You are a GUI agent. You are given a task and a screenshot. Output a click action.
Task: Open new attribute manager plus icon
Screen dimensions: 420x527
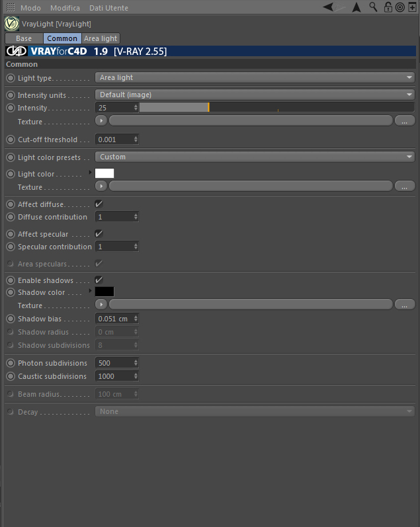[412, 7]
